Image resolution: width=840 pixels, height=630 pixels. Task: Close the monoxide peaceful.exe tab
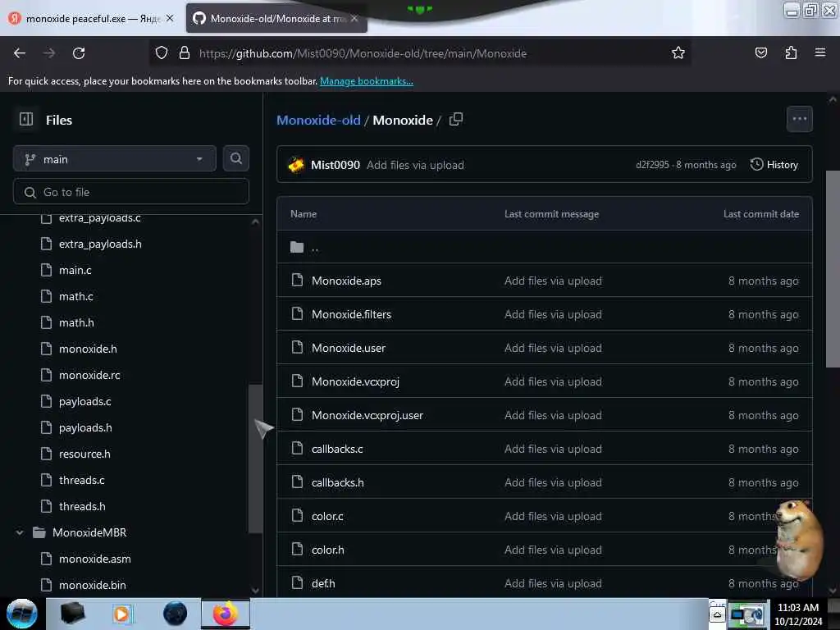(170, 18)
